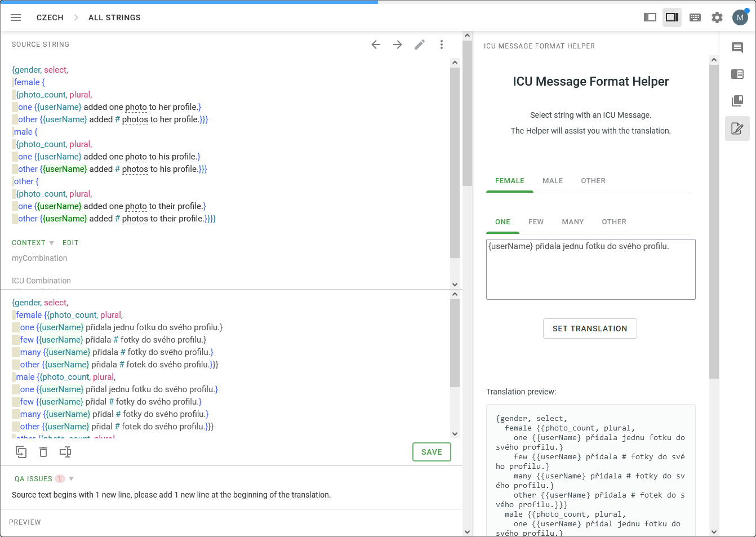
Task: Click QA issues count badge 1
Action: tap(60, 479)
